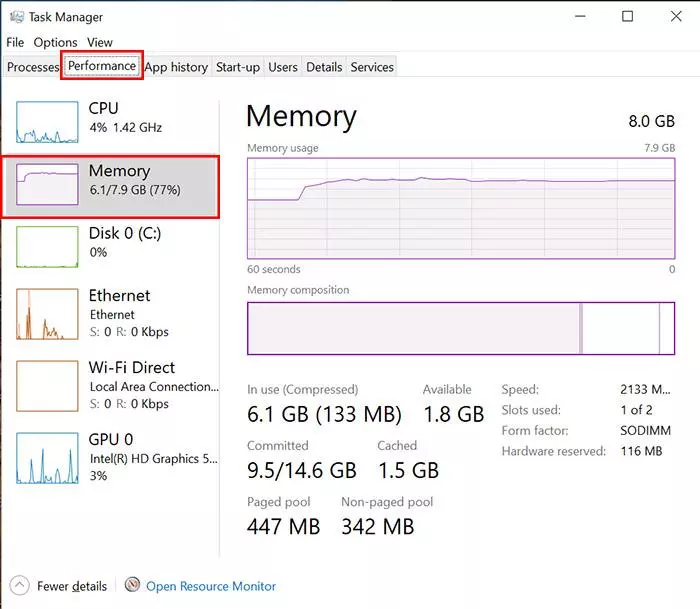Image resolution: width=700 pixels, height=609 pixels.
Task: Click the Cached 1.5 GB value
Action: tap(408, 470)
